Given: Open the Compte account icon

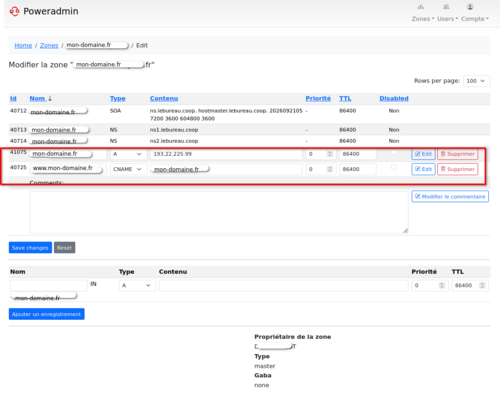Looking at the screenshot, I should coord(470,7).
